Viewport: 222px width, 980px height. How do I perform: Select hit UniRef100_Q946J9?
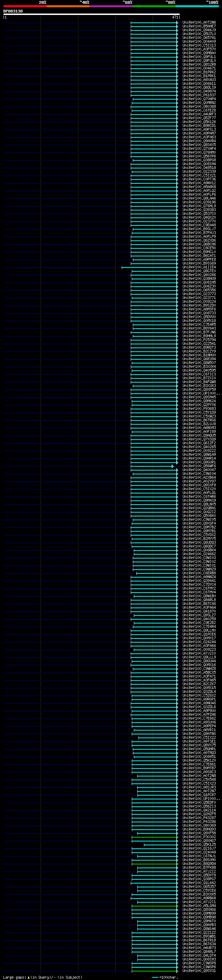199,30
